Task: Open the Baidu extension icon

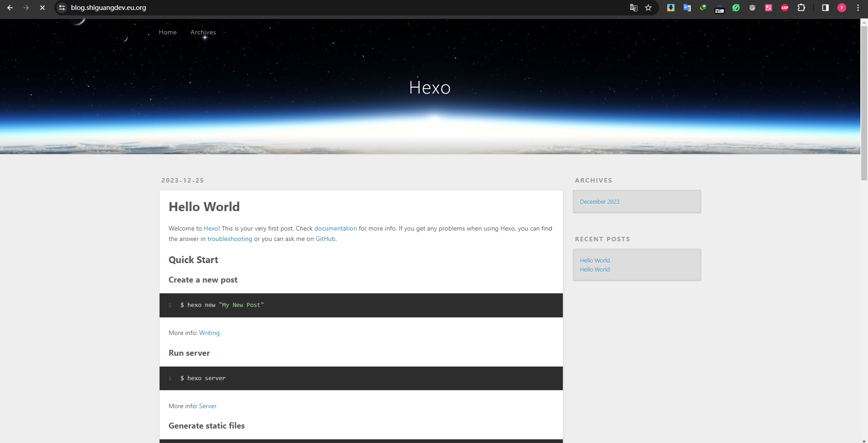Action: pyautogui.click(x=720, y=9)
